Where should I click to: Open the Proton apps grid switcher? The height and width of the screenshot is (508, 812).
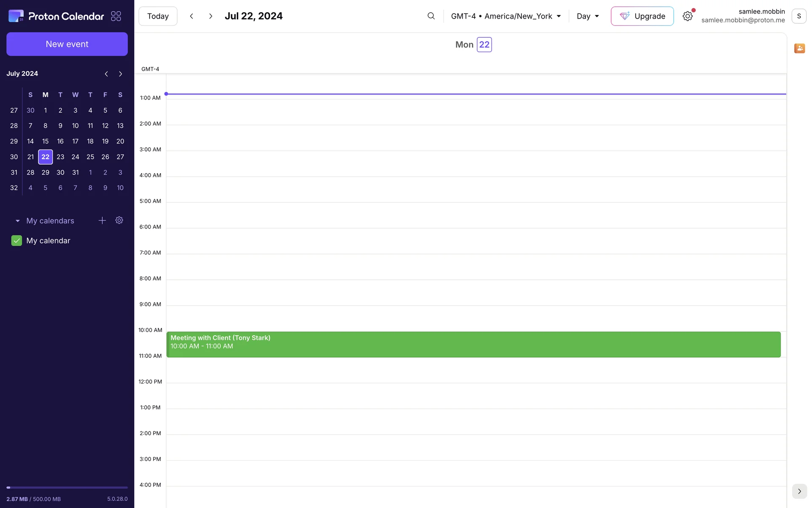[x=116, y=16]
